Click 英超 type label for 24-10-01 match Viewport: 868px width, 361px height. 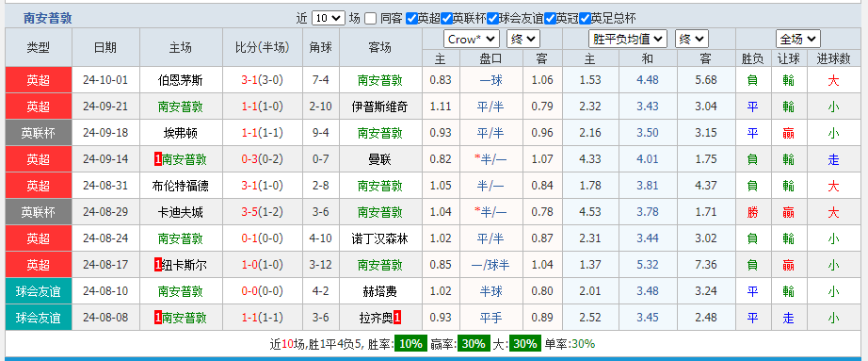tap(39, 80)
